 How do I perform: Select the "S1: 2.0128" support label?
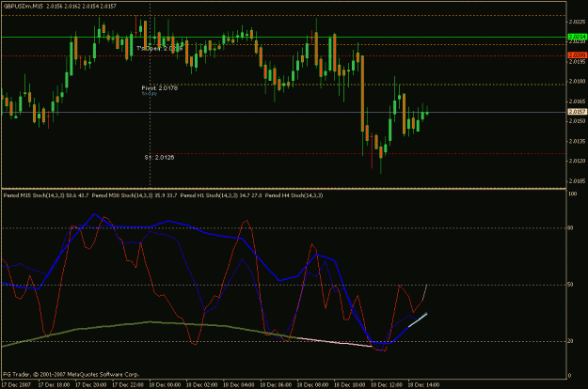click(x=159, y=158)
